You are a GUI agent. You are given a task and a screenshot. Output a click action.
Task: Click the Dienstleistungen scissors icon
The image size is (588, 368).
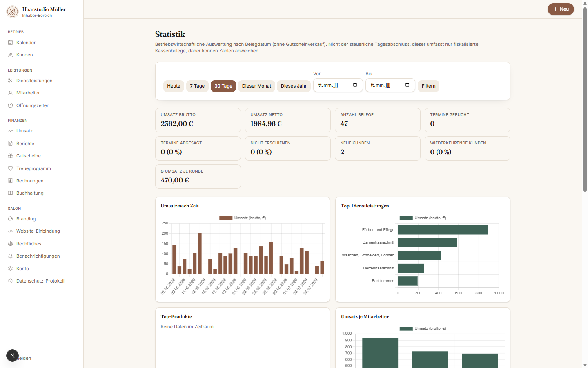[x=11, y=81]
